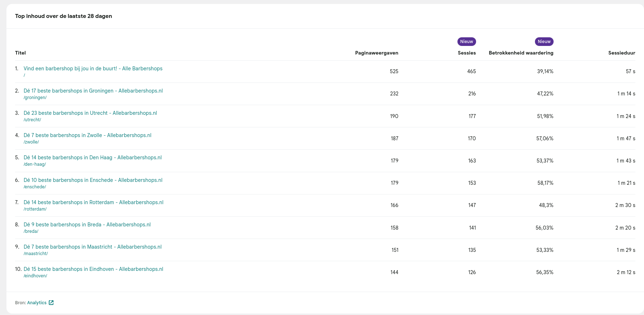
Task: Open the Groningen barbershops title link
Action: click(93, 91)
